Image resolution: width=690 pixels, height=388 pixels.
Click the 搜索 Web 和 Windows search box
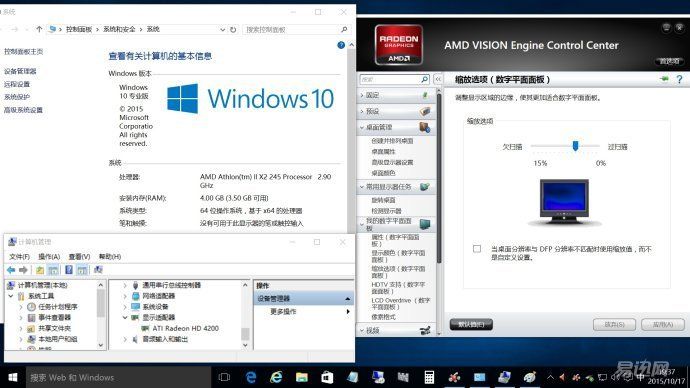118,377
